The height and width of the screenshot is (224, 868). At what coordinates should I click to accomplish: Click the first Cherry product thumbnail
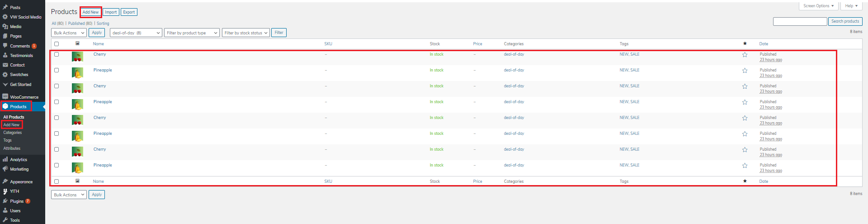77,57
